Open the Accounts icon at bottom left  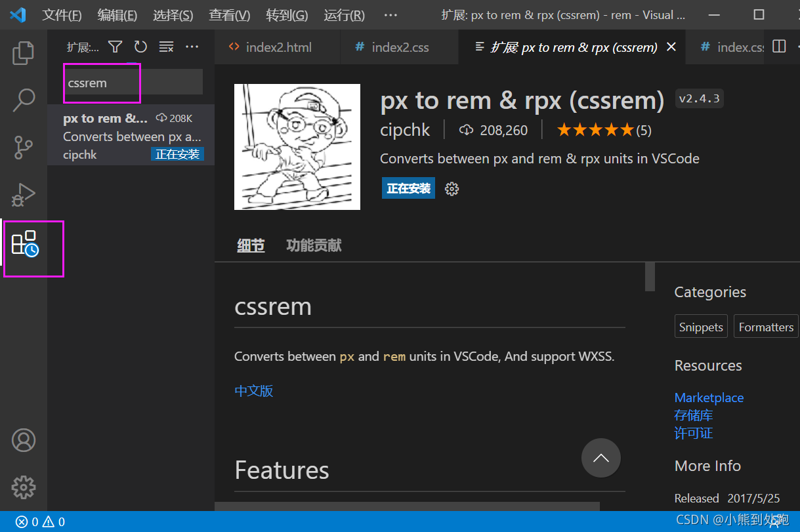point(23,440)
